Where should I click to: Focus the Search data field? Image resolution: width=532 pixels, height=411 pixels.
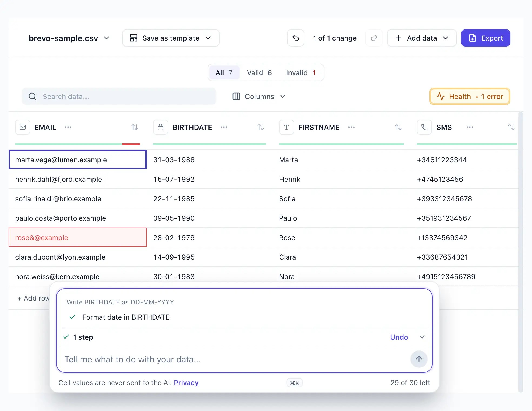pos(119,96)
